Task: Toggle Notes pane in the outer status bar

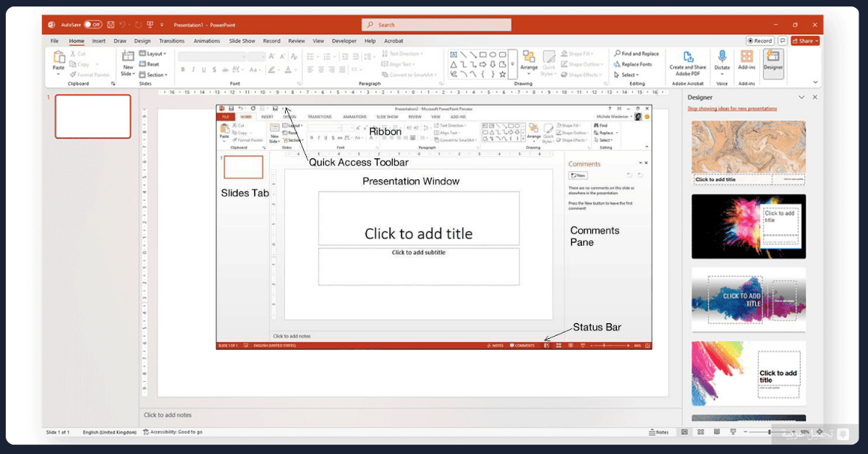Action: [x=659, y=432]
